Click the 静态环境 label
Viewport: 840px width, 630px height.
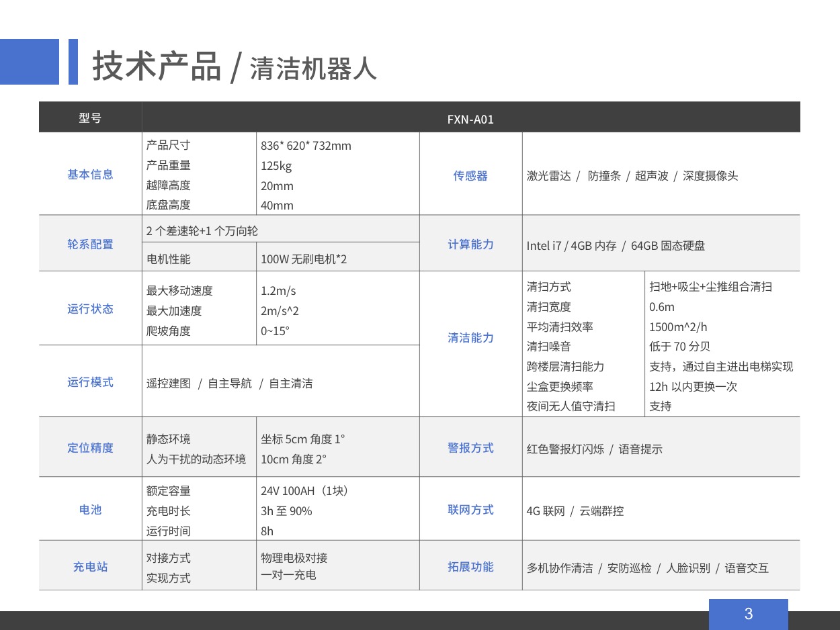click(169, 439)
